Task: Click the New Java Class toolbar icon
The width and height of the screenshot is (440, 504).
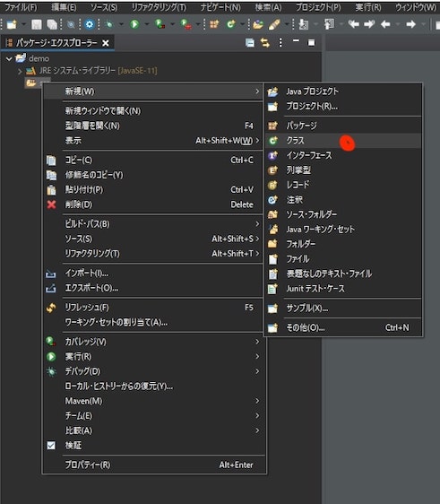Action: [231, 24]
